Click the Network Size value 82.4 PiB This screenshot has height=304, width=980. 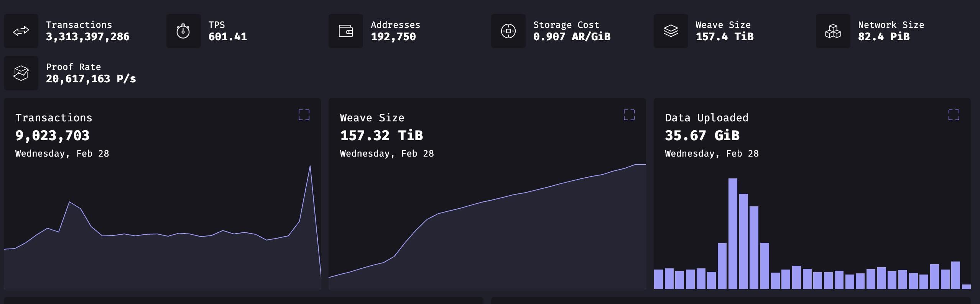(884, 37)
